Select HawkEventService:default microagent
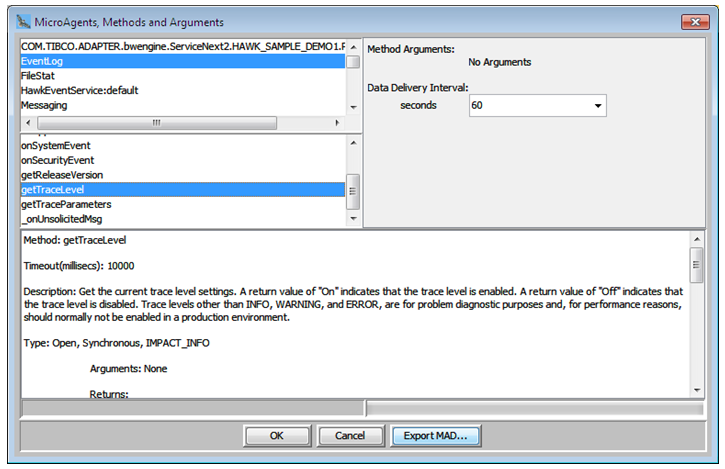725x469 pixels. click(183, 91)
